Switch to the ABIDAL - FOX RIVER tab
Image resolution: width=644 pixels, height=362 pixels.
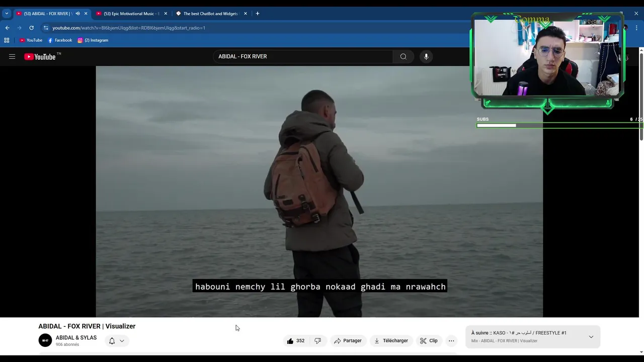point(48,14)
